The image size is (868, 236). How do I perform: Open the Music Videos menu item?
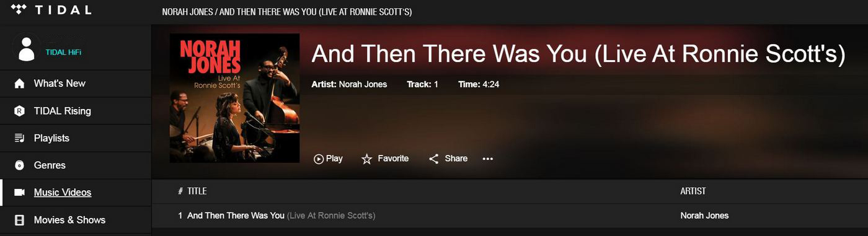pyautogui.click(x=63, y=193)
